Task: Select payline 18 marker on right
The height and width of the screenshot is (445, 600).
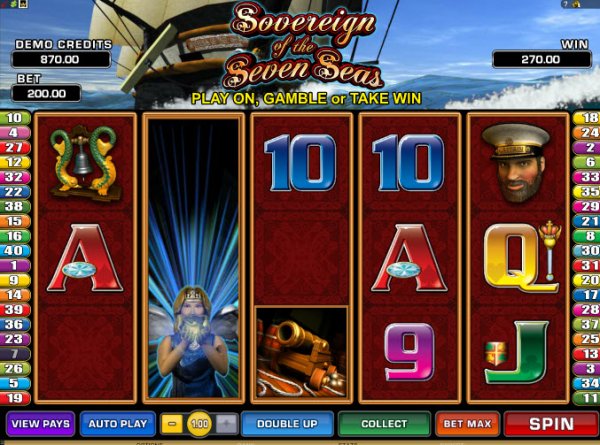Action: coord(587,118)
